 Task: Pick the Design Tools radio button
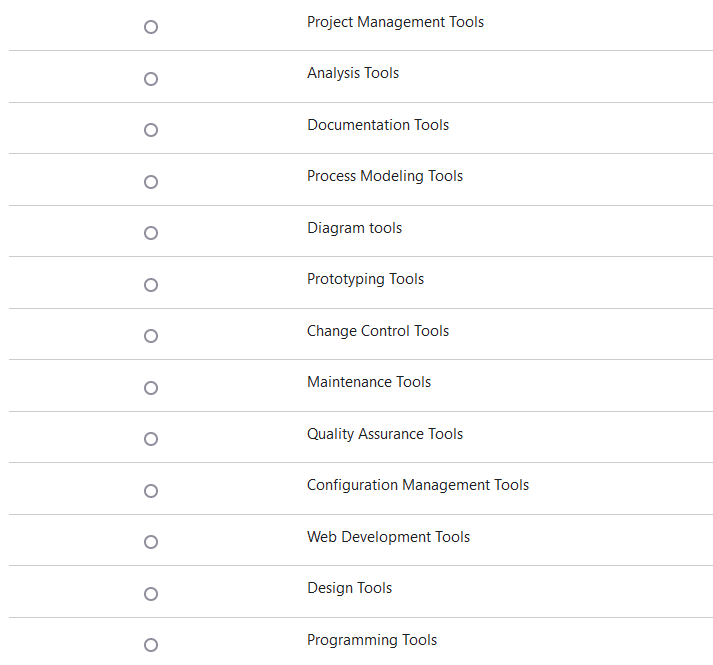coord(151,594)
